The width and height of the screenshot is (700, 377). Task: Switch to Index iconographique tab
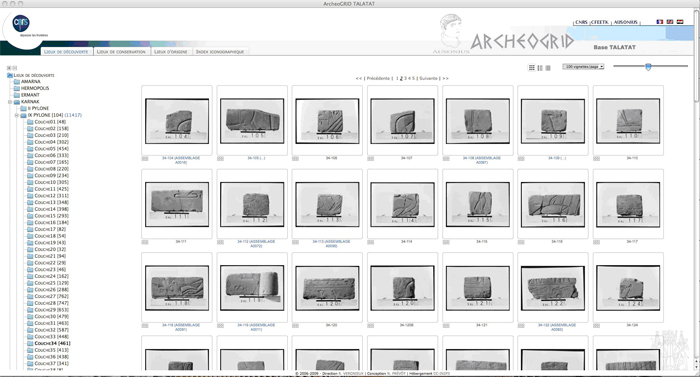(220, 52)
